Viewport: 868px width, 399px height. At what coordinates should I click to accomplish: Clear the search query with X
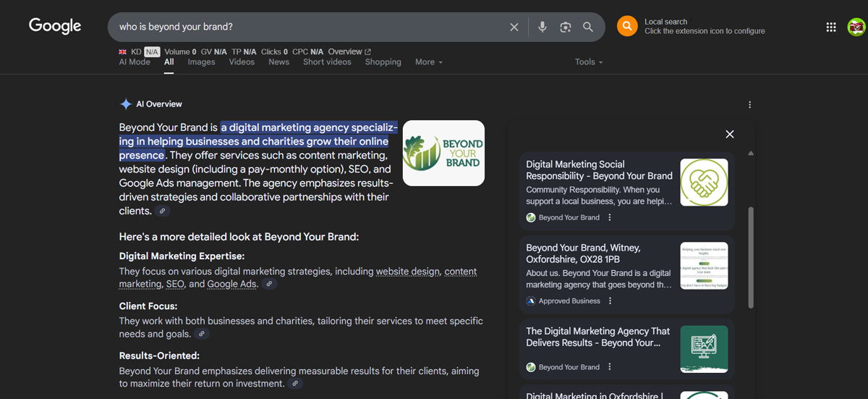coord(514,27)
